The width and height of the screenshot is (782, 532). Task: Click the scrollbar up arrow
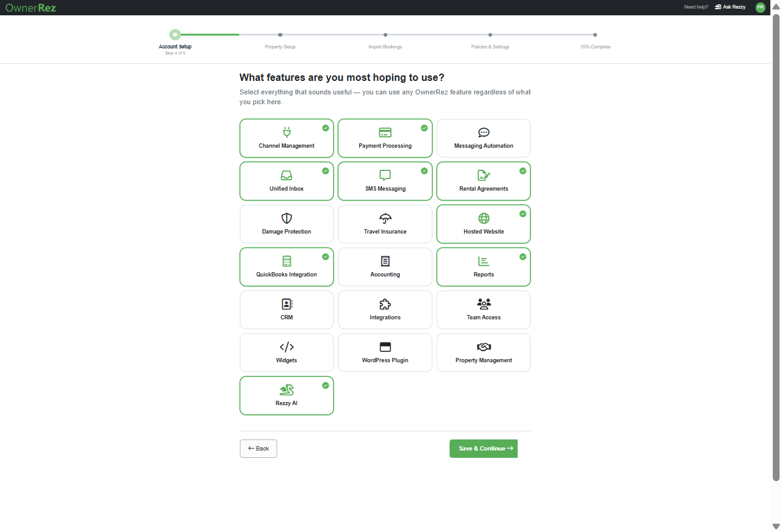click(x=776, y=6)
